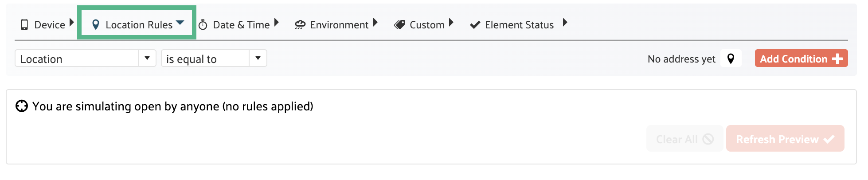Image resolution: width=868 pixels, height=180 pixels.
Task: Click the Refresh Preview button
Action: pyautogui.click(x=785, y=139)
